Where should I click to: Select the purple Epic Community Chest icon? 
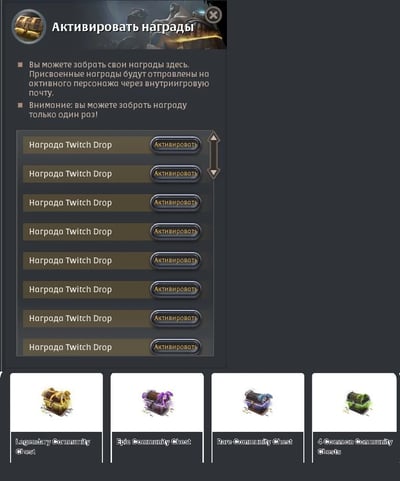(x=157, y=402)
